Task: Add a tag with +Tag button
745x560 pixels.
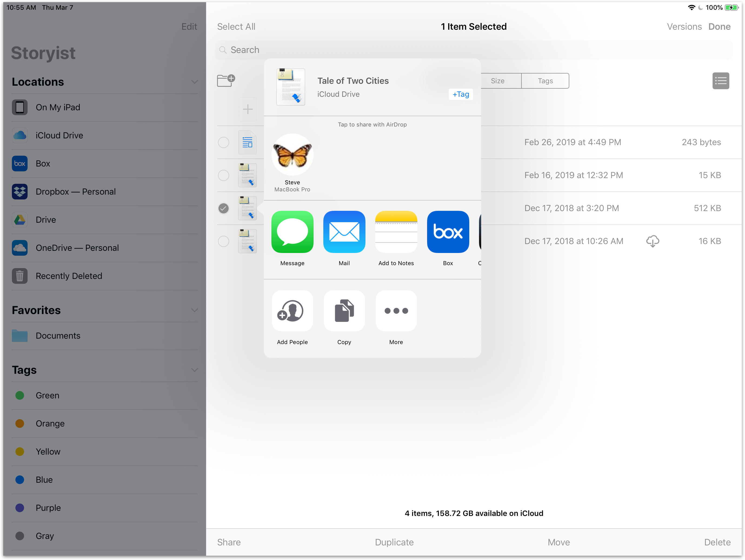Action: point(460,94)
